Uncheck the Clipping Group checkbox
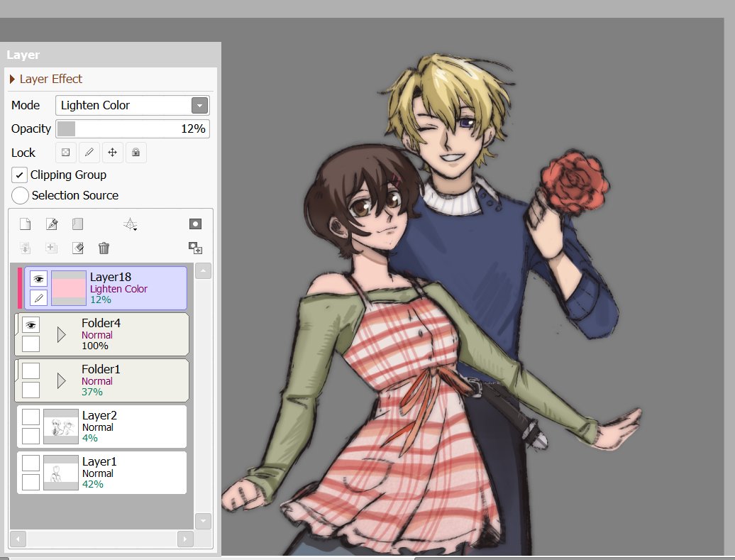 [x=19, y=175]
